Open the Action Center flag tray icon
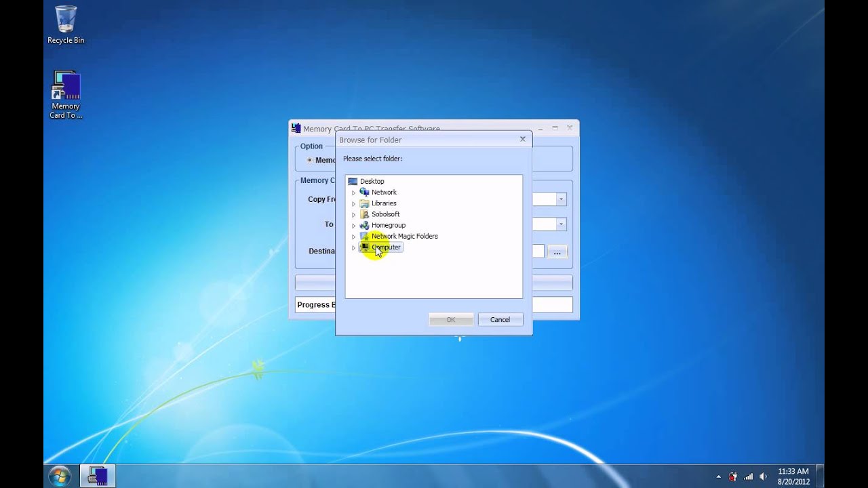868x488 pixels. pyautogui.click(x=733, y=476)
